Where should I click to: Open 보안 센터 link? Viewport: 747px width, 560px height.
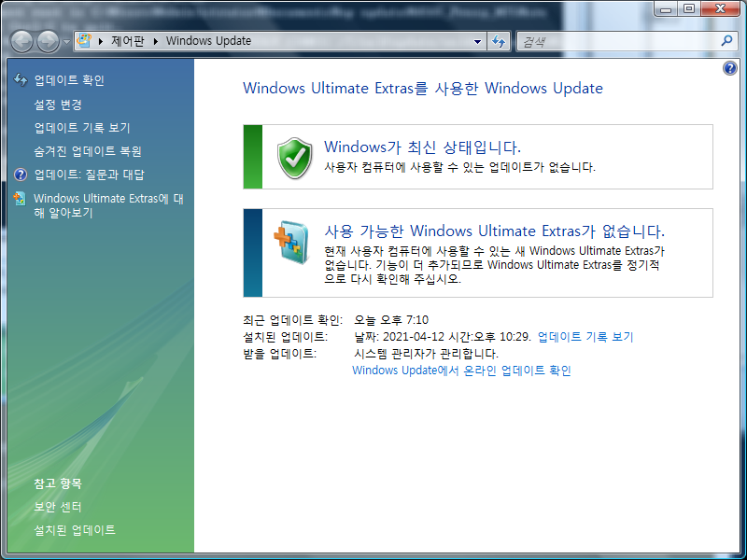click(x=58, y=507)
